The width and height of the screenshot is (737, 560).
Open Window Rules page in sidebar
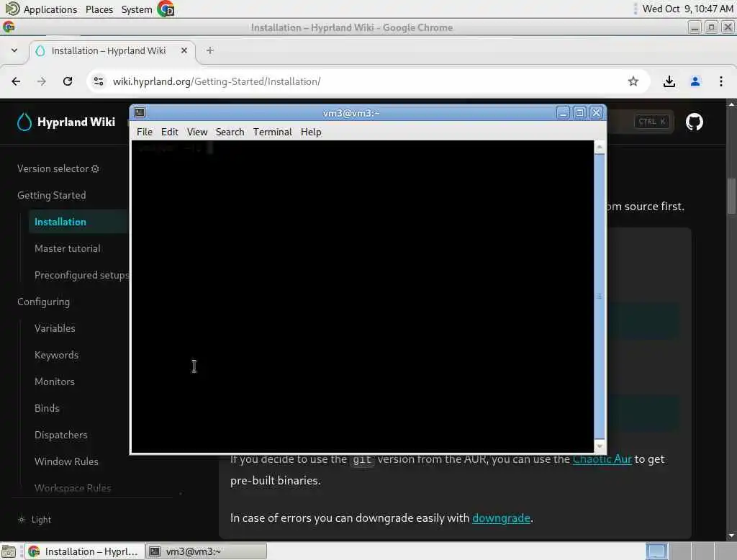[66, 461]
